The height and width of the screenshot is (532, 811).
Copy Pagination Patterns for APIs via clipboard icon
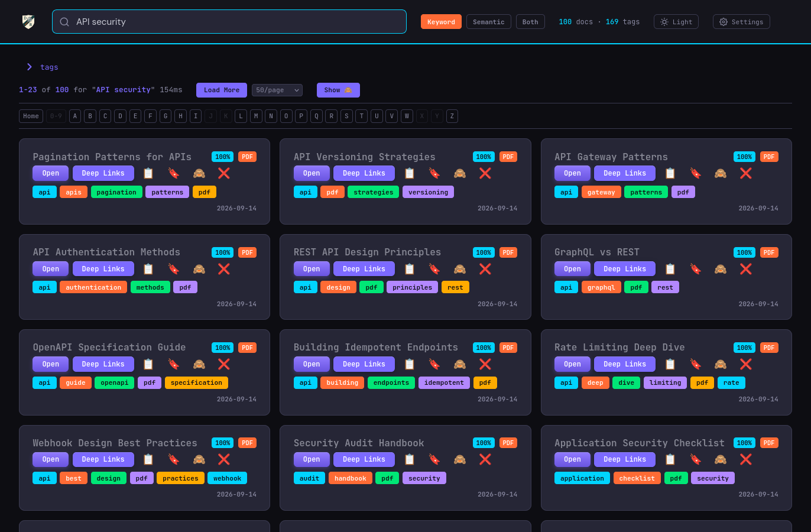(148, 173)
